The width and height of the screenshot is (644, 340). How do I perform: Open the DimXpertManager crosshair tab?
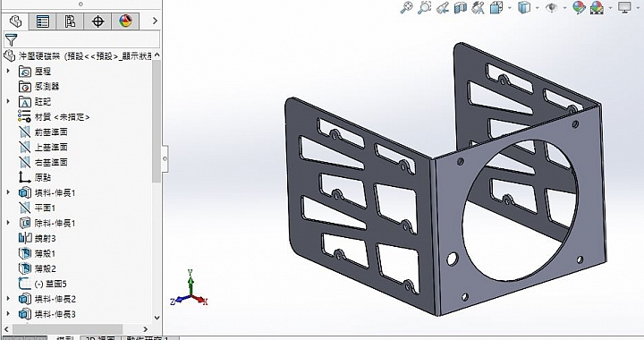pos(97,21)
